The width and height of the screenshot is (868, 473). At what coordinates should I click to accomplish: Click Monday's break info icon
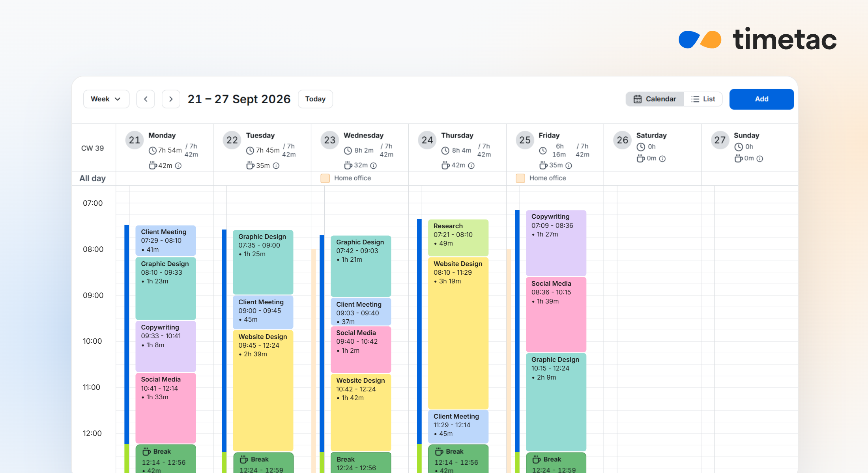178,166
